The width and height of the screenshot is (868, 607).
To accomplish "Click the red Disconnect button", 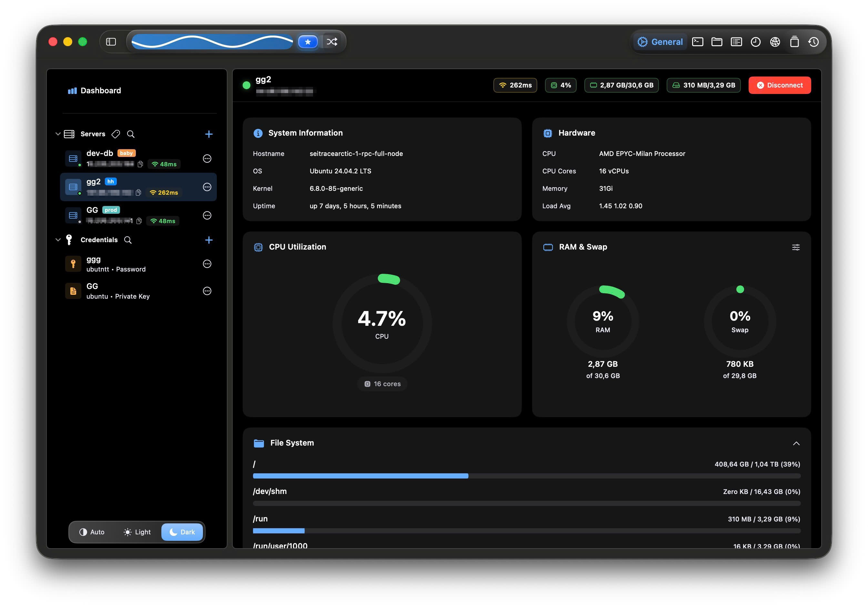I will tap(779, 85).
